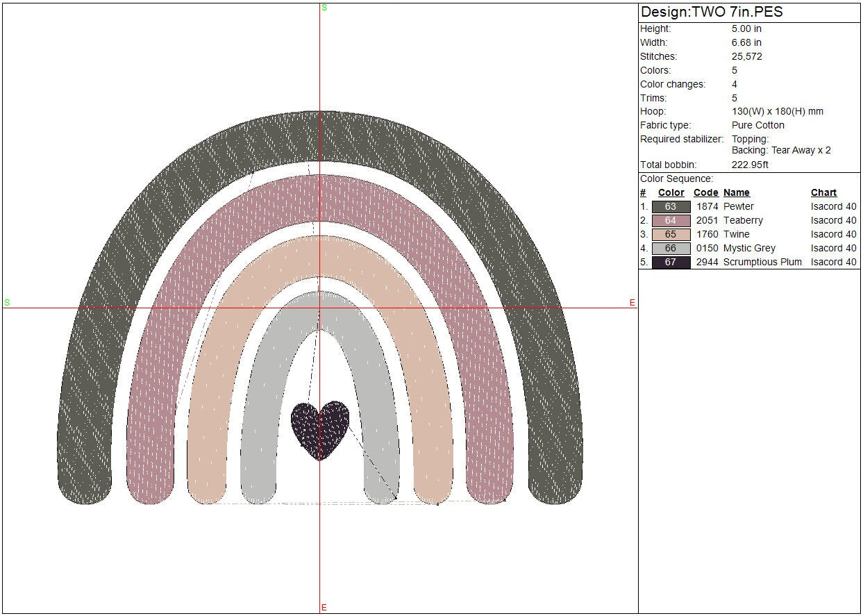Viewport: 863px width, 616px height.
Task: Pick the Teaberry swatch numbered 64
Action: click(x=671, y=220)
